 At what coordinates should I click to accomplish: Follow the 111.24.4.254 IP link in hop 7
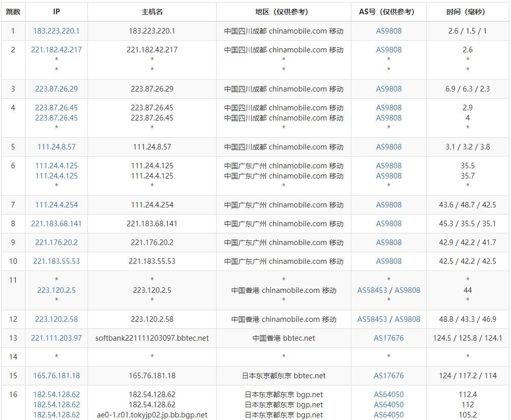(56, 205)
